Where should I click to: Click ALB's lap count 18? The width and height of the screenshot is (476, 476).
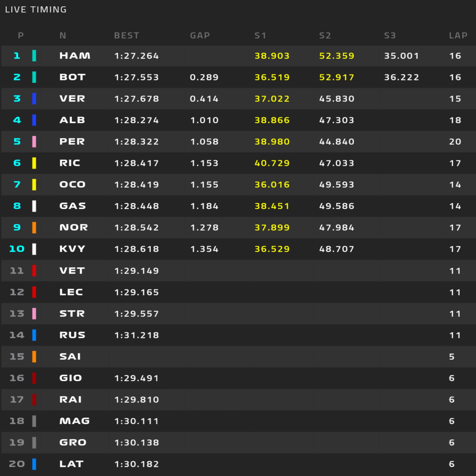[455, 120]
